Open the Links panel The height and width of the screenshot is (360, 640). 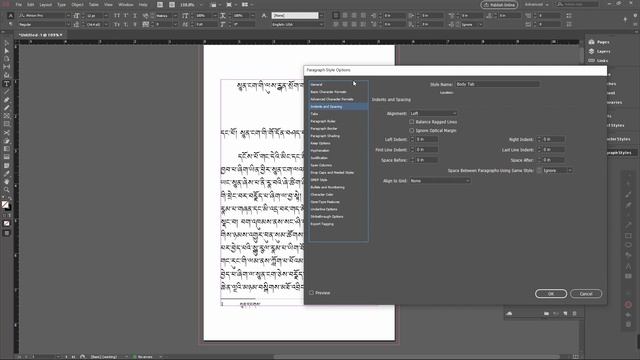598,60
